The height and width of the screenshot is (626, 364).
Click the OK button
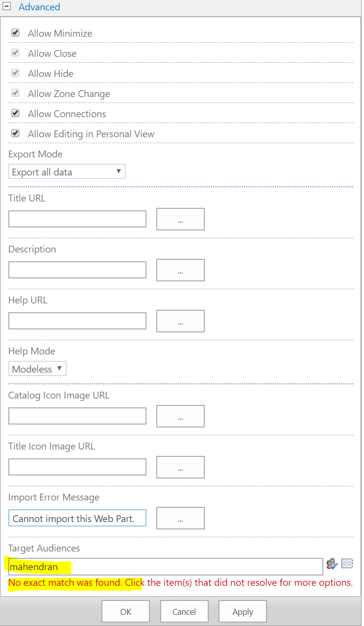pyautogui.click(x=125, y=611)
